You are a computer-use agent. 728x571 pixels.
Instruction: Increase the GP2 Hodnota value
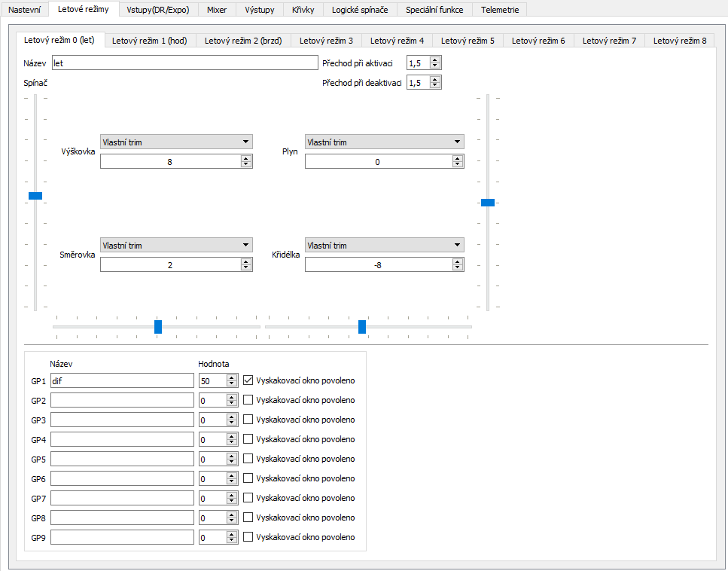click(x=231, y=397)
